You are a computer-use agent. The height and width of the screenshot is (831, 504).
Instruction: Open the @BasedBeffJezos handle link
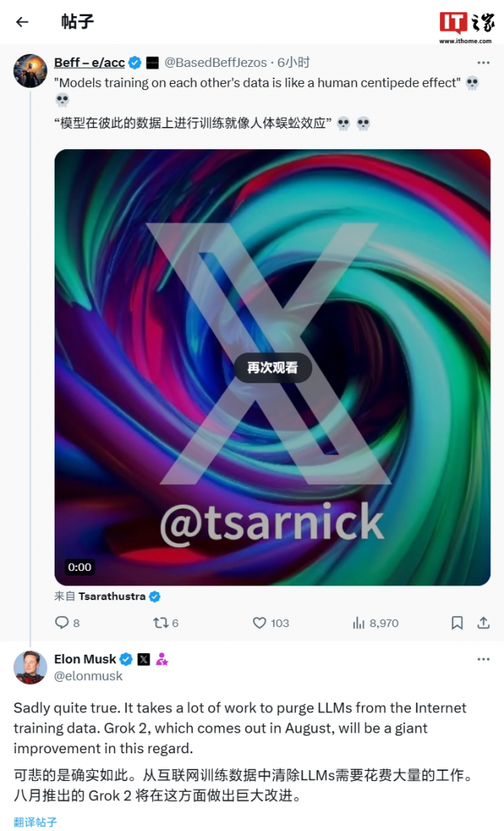coord(215,62)
